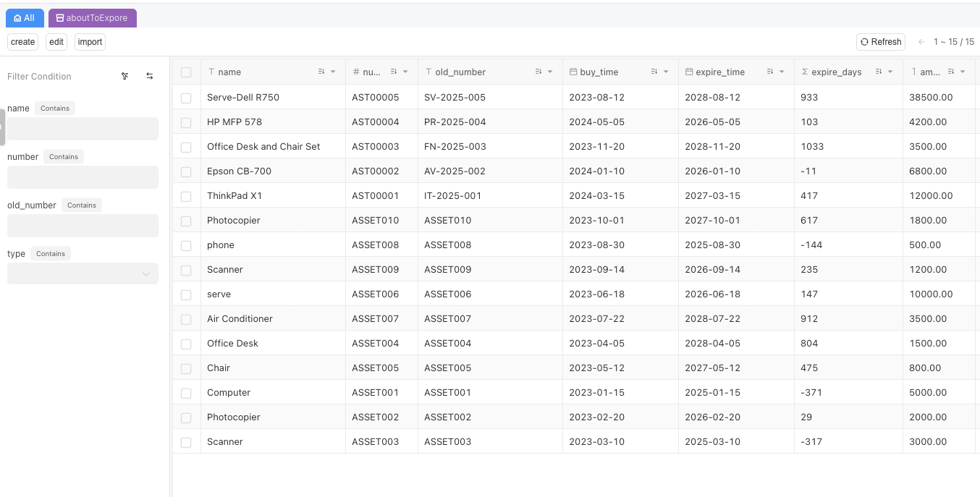Screen dimensions: 980x497
Task: Open the type filter dropdown
Action: pyautogui.click(x=83, y=273)
